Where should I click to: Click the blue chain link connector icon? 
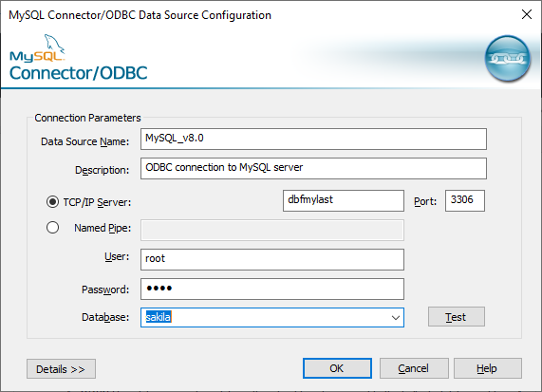click(x=508, y=59)
